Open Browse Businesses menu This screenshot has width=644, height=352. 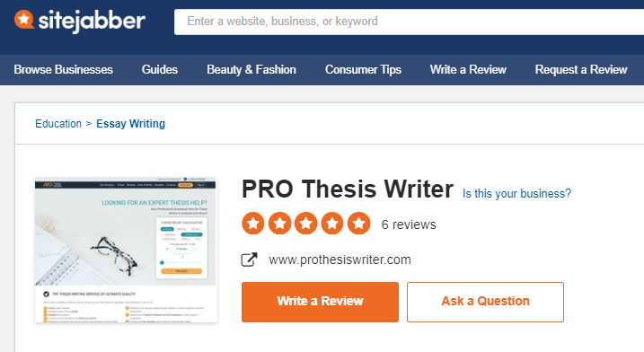pos(63,69)
